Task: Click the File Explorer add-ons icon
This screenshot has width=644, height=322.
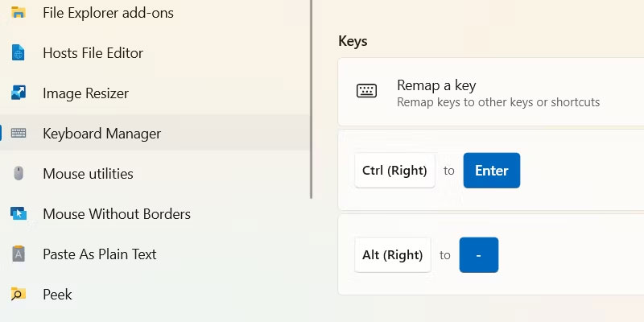Action: [19, 13]
